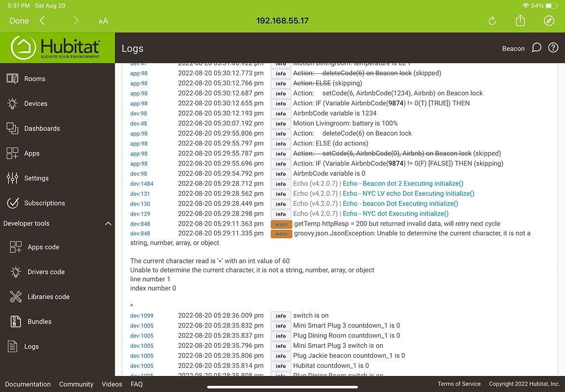Open the Community footer link
Image resolution: width=565 pixels, height=392 pixels.
pyautogui.click(x=76, y=384)
